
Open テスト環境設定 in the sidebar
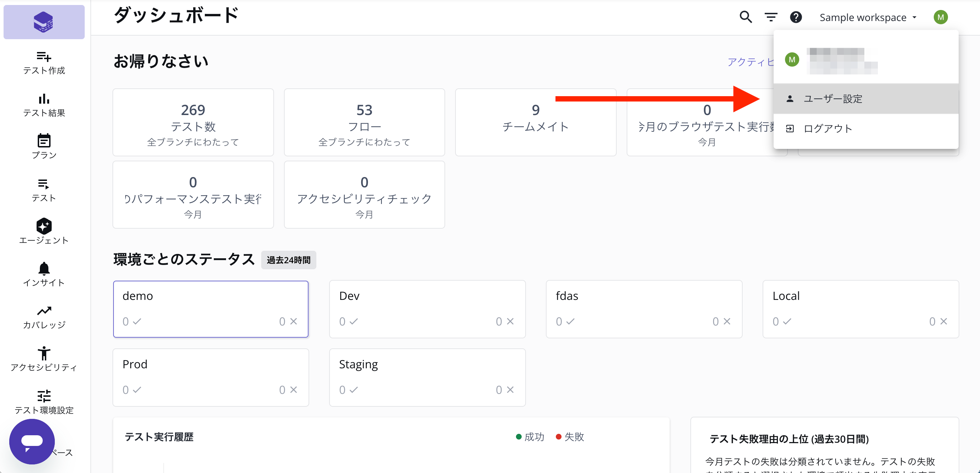(x=44, y=402)
